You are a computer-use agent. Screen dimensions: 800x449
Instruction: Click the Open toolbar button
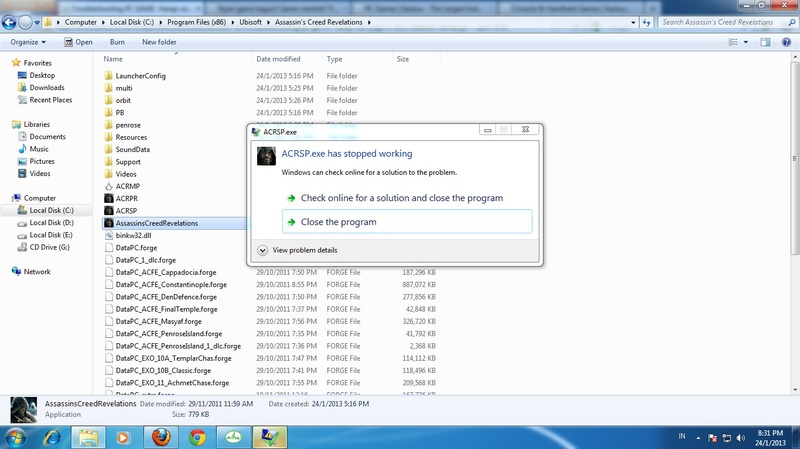(x=79, y=42)
